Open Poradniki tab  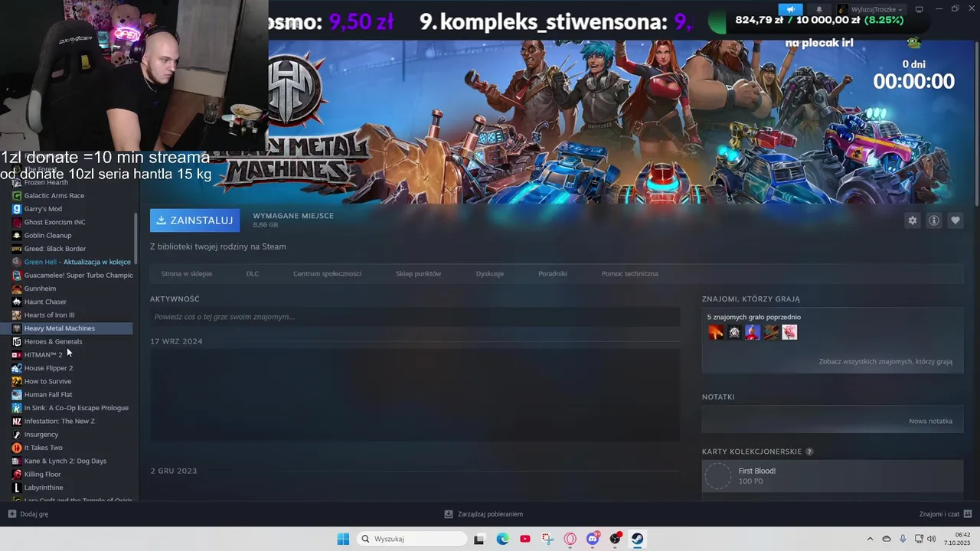552,273
